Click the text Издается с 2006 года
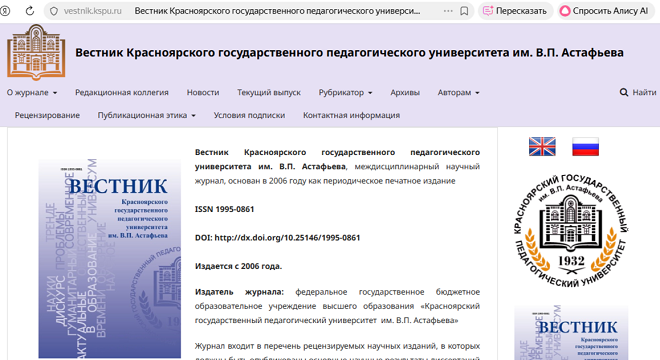The image size is (660, 360). [238, 266]
